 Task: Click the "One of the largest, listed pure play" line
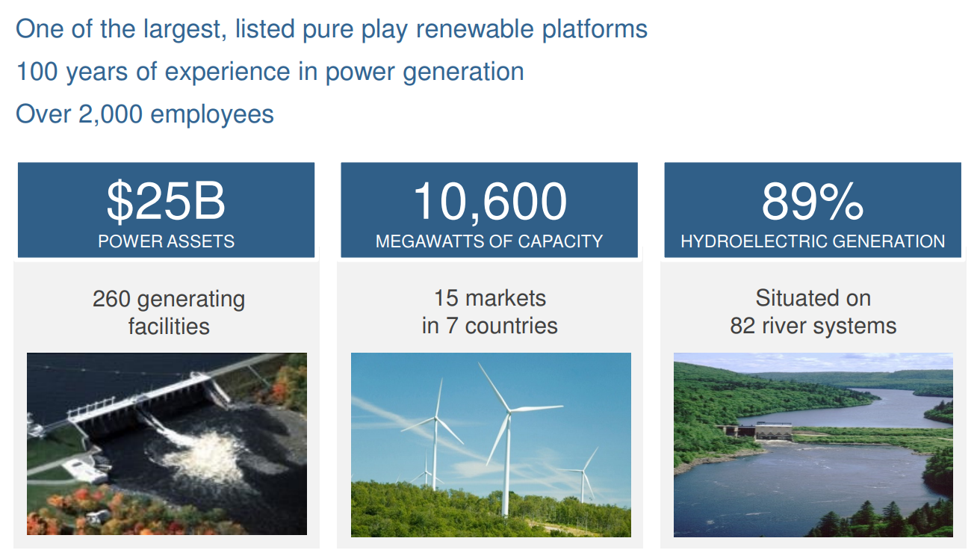[x=332, y=30]
